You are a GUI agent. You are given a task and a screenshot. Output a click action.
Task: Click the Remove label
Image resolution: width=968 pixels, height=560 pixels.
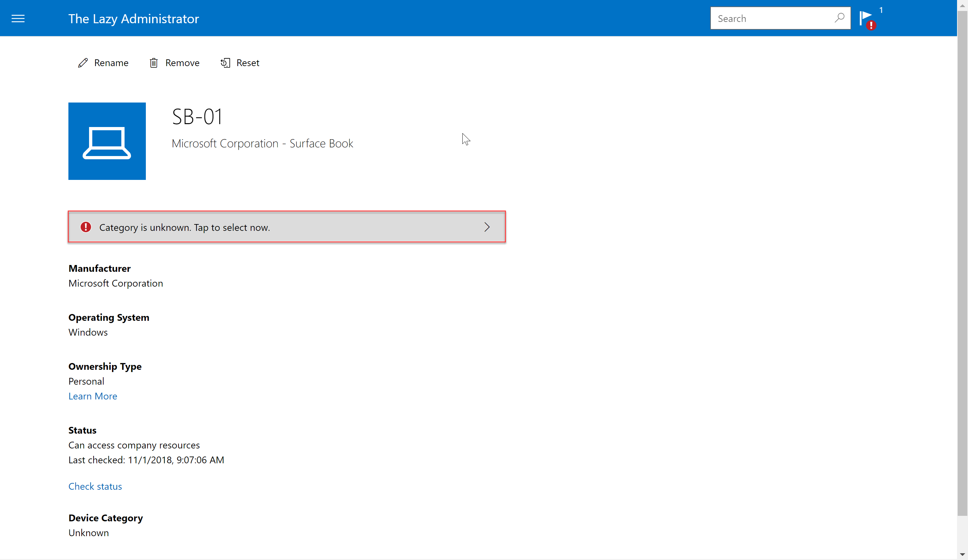pyautogui.click(x=182, y=63)
